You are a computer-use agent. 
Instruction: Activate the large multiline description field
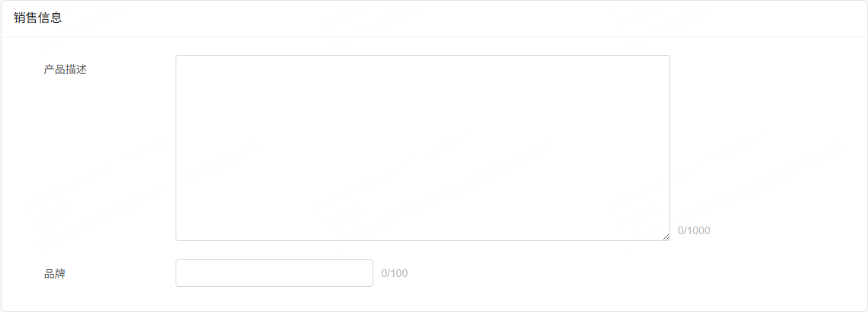click(422, 148)
